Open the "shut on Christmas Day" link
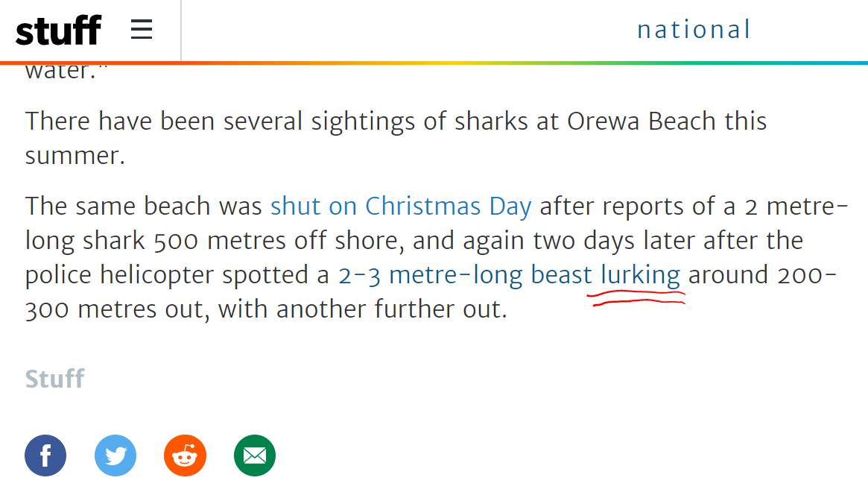 (x=401, y=207)
